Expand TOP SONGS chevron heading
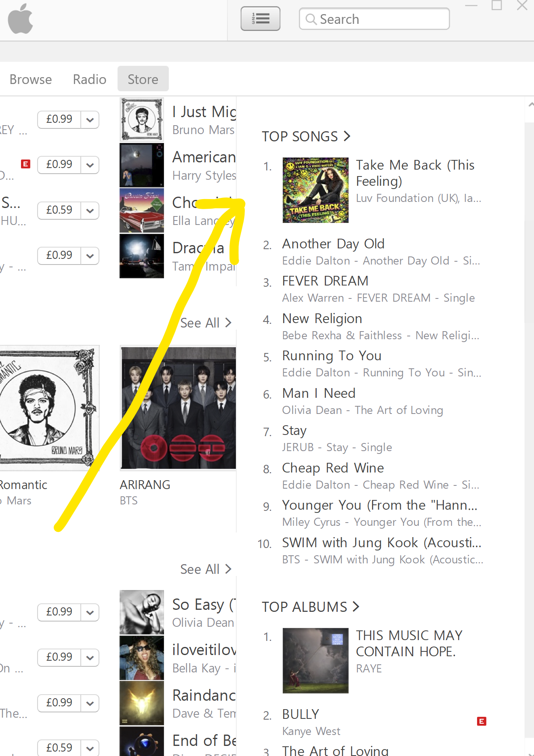The image size is (534, 756). pyautogui.click(x=306, y=136)
